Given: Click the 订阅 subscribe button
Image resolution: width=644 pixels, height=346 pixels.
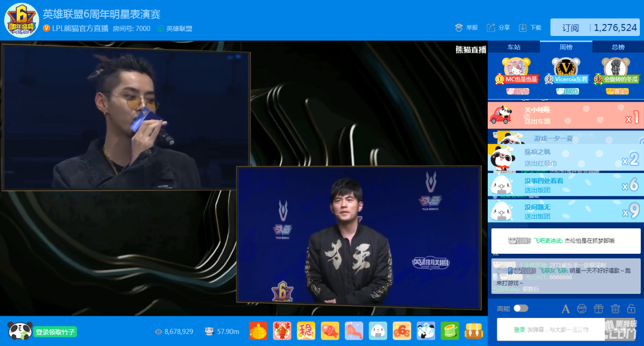Looking at the screenshot, I should click(x=571, y=28).
